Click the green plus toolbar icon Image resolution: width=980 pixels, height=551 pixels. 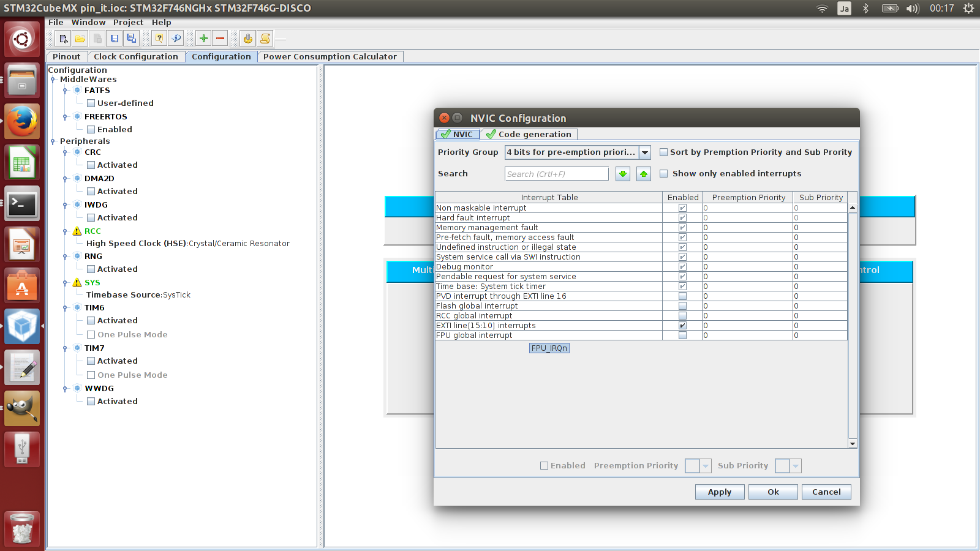tap(203, 39)
